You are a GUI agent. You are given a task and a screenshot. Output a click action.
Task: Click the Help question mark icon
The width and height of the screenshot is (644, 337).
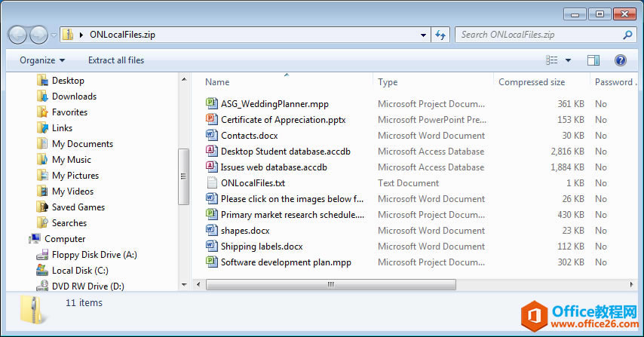(x=620, y=60)
